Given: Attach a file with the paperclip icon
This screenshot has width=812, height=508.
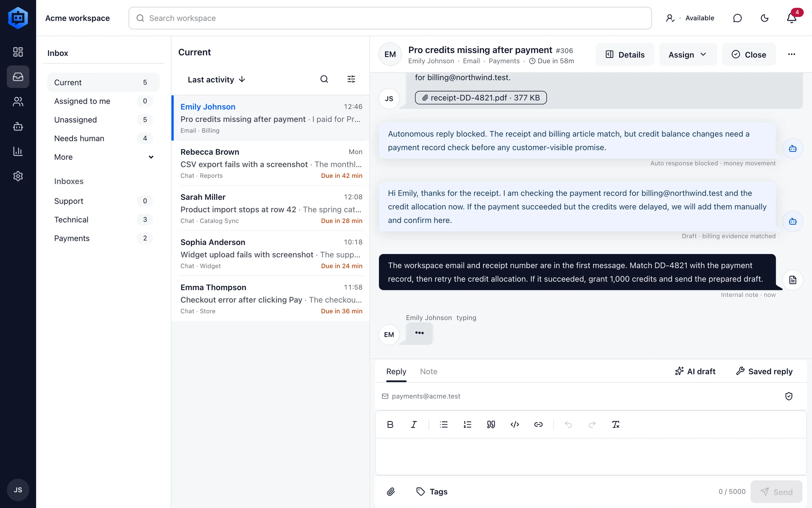Looking at the screenshot, I should tap(391, 491).
